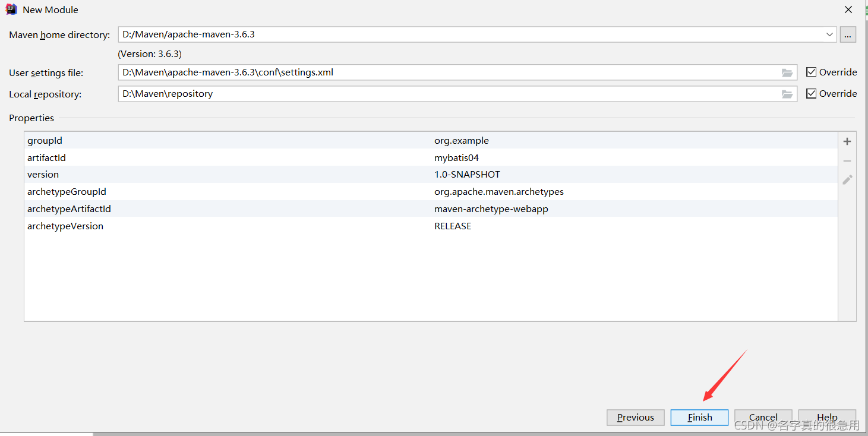Image resolution: width=868 pixels, height=436 pixels.
Task: Browse folder for User settings file
Action: 787,72
